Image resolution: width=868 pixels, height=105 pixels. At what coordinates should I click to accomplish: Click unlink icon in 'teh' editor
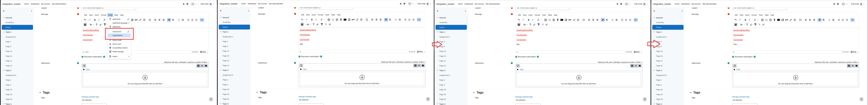pos(361,20)
